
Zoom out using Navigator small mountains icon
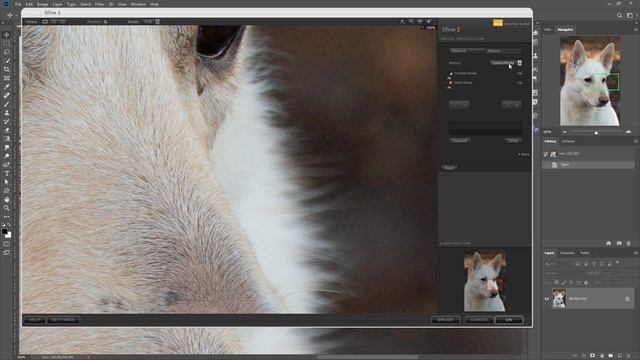pos(564,132)
